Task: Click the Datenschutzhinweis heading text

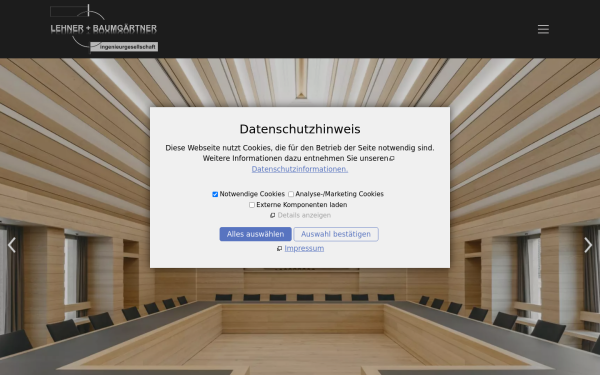Action: (x=300, y=129)
